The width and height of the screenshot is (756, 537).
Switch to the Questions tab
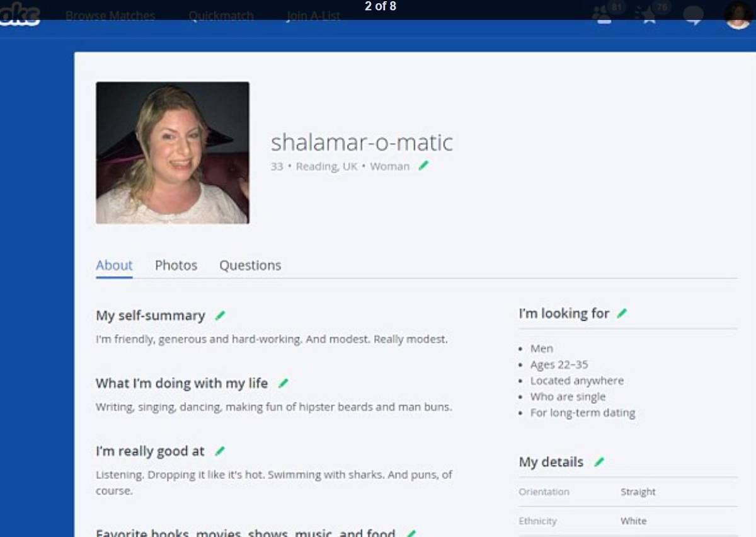click(250, 265)
